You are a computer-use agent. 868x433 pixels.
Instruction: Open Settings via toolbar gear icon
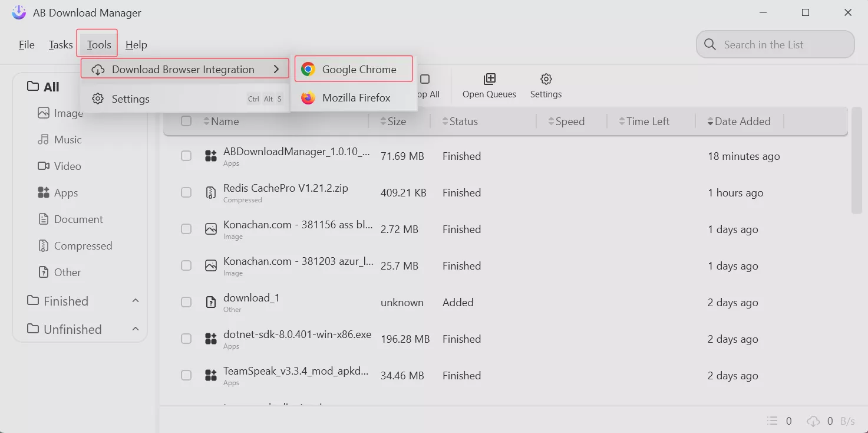[x=546, y=79]
